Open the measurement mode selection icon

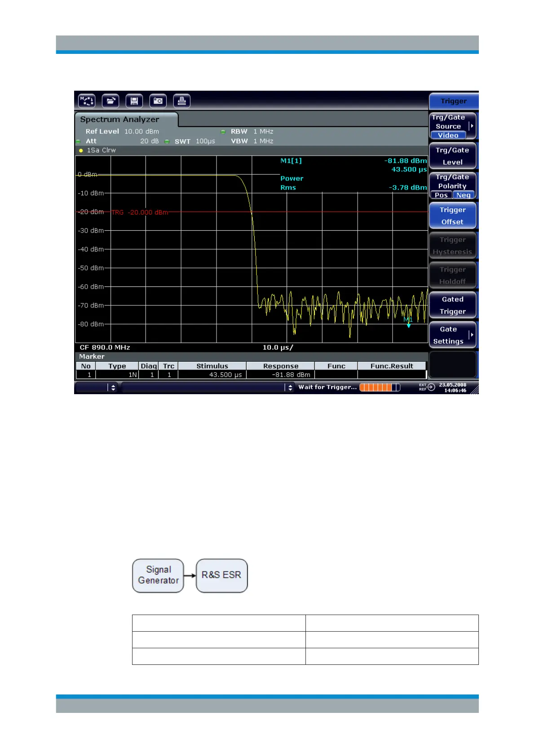point(87,101)
